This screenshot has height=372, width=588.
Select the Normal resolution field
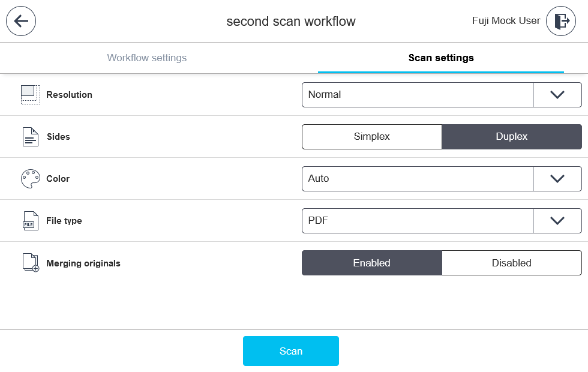(x=417, y=94)
